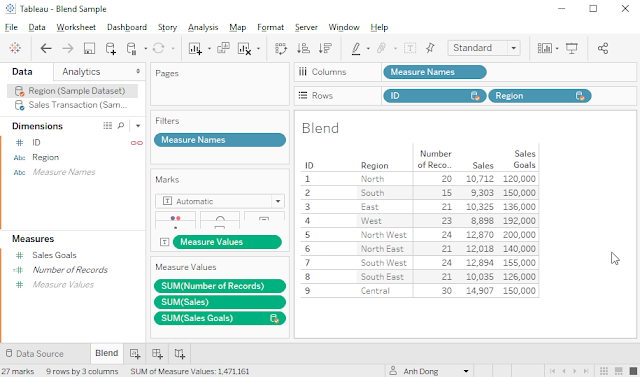Open the Standard fit dropdown
The width and height of the screenshot is (640, 377).
(514, 48)
